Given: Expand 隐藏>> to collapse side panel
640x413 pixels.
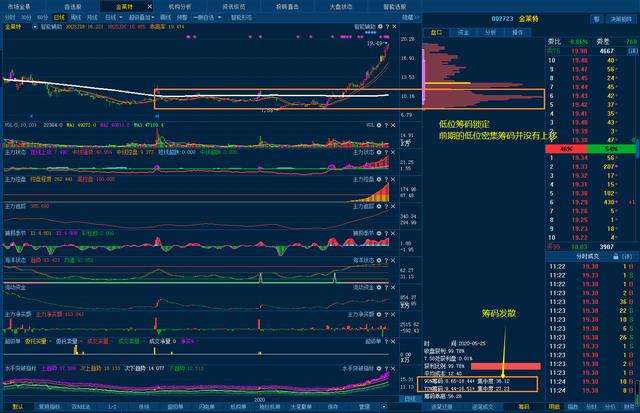Looking at the screenshot, I should coord(410,18).
